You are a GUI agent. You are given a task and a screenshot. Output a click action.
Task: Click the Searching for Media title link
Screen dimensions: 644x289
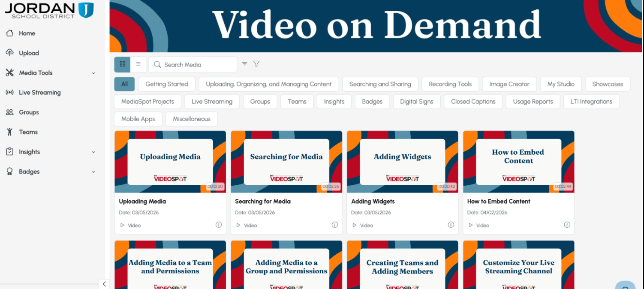[x=263, y=201]
